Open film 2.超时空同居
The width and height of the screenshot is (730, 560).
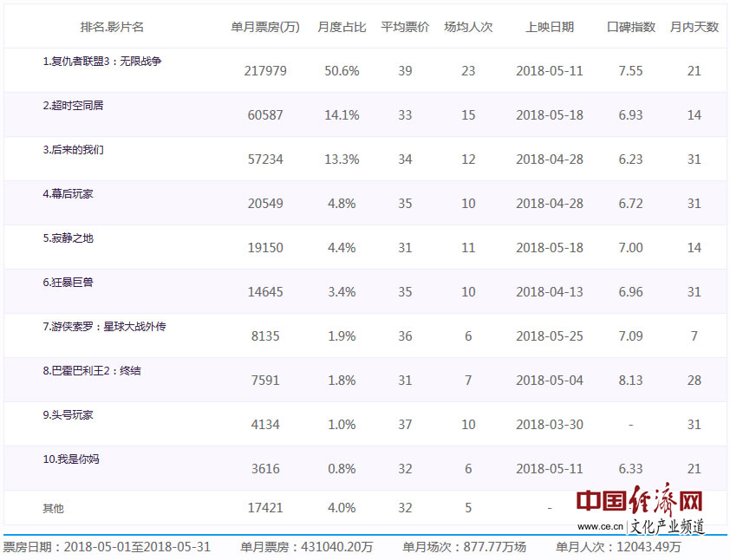tap(73, 105)
